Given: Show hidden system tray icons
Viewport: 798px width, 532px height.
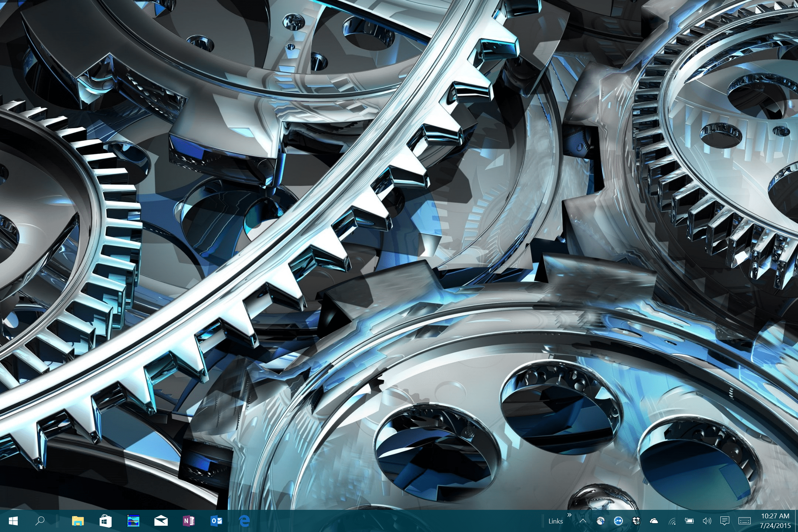Looking at the screenshot, I should point(583,521).
